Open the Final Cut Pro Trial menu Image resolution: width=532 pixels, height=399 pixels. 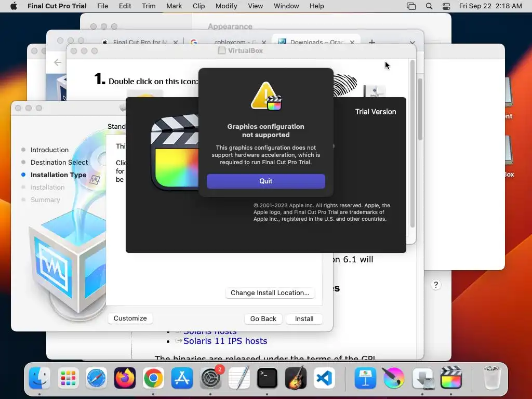pos(57,6)
